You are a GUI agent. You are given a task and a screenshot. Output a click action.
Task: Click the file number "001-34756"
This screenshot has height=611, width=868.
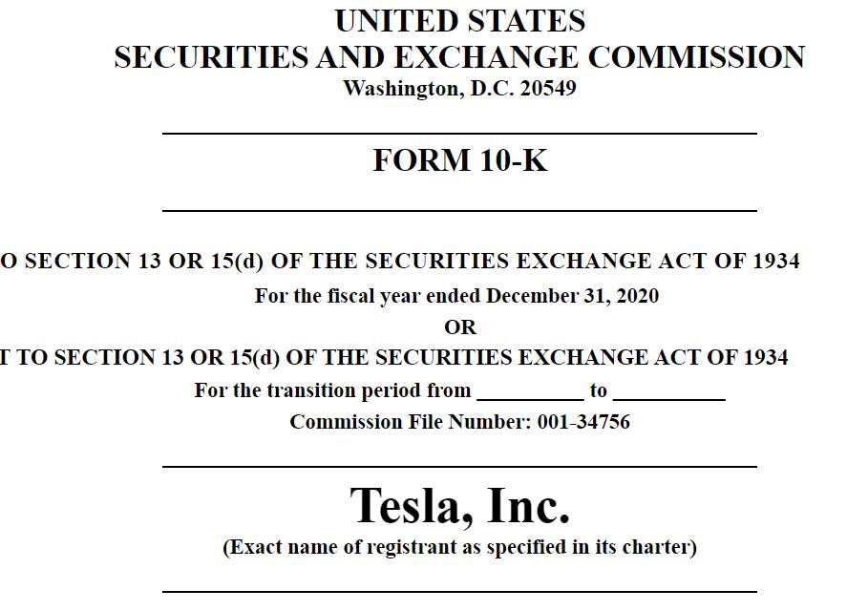click(x=583, y=422)
